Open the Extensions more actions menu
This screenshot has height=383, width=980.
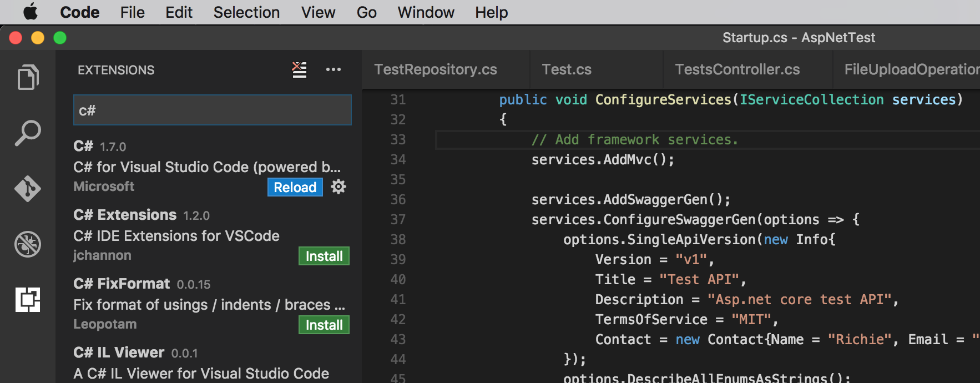[334, 69]
